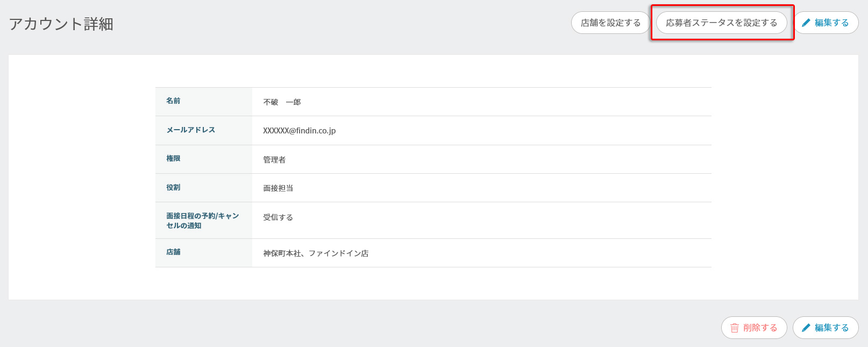868x347 pixels.
Task: Click the 名前 row label
Action: pyautogui.click(x=173, y=101)
